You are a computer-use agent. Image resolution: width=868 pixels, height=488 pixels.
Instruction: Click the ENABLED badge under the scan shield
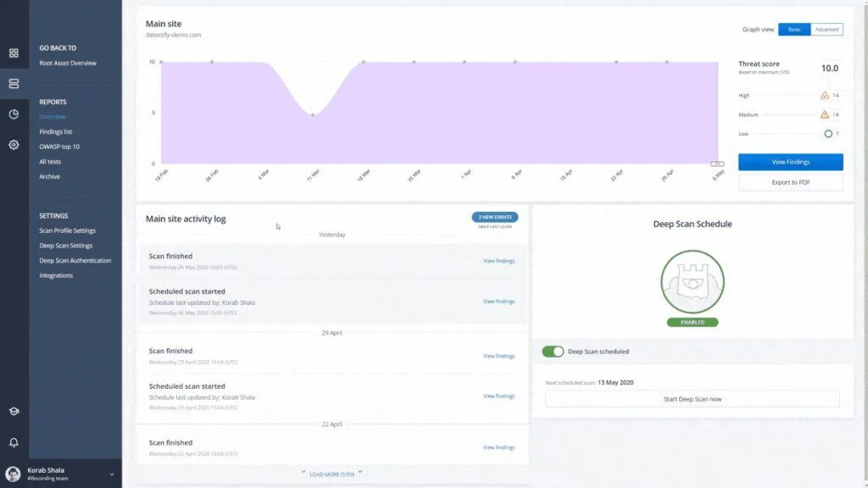click(693, 323)
